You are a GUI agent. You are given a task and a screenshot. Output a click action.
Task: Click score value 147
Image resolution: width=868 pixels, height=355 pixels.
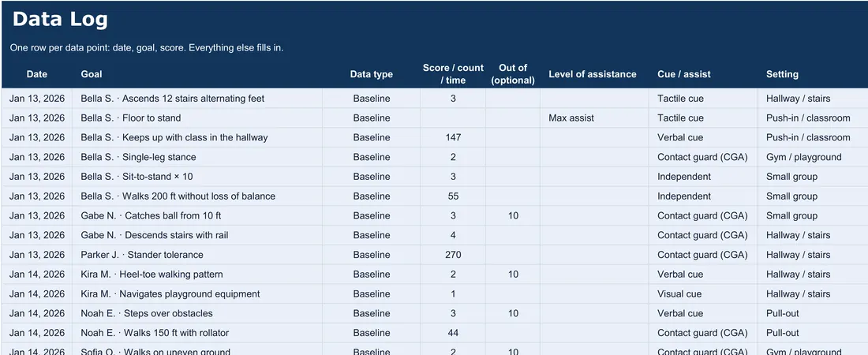pos(453,137)
